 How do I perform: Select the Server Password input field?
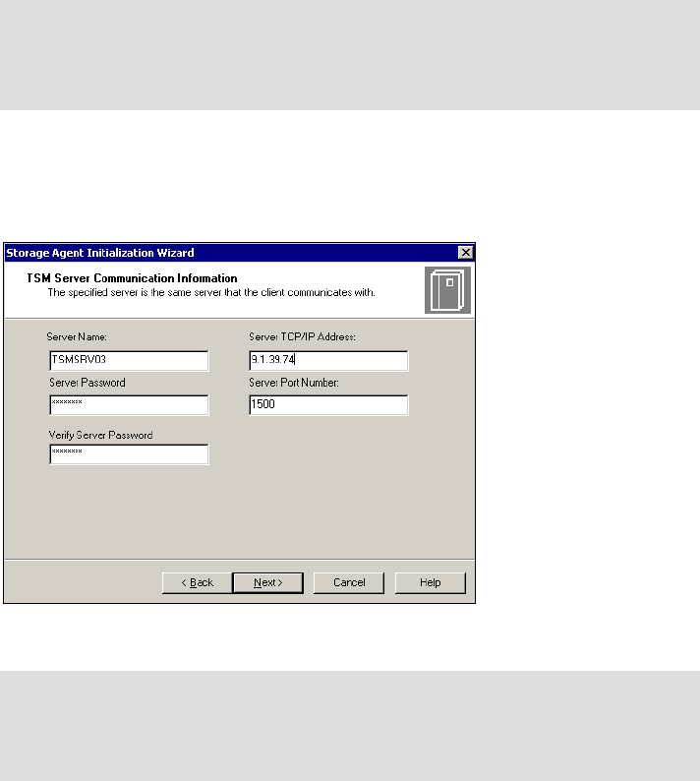click(129, 405)
